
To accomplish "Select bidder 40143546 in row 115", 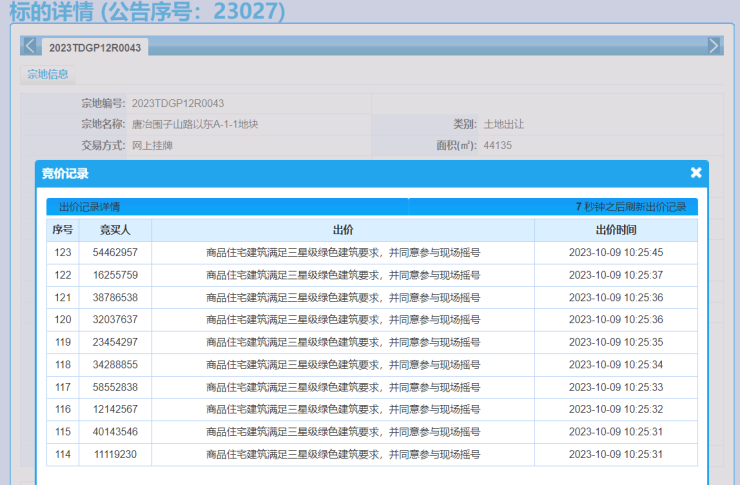I will click(x=115, y=432).
